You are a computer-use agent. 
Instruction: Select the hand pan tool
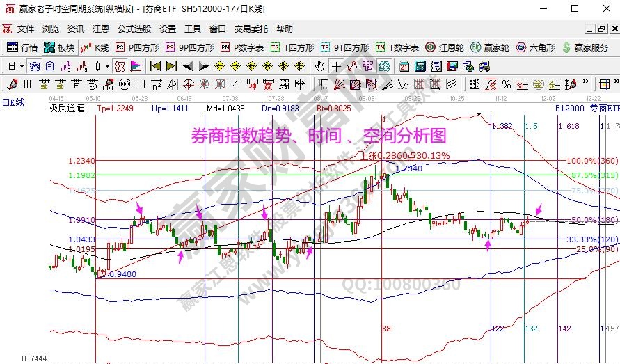pos(319,66)
